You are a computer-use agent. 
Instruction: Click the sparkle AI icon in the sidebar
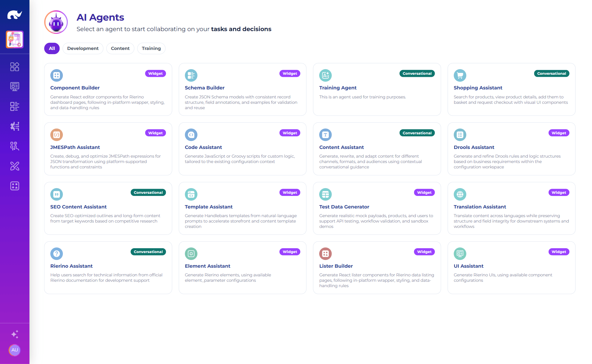coord(15,334)
